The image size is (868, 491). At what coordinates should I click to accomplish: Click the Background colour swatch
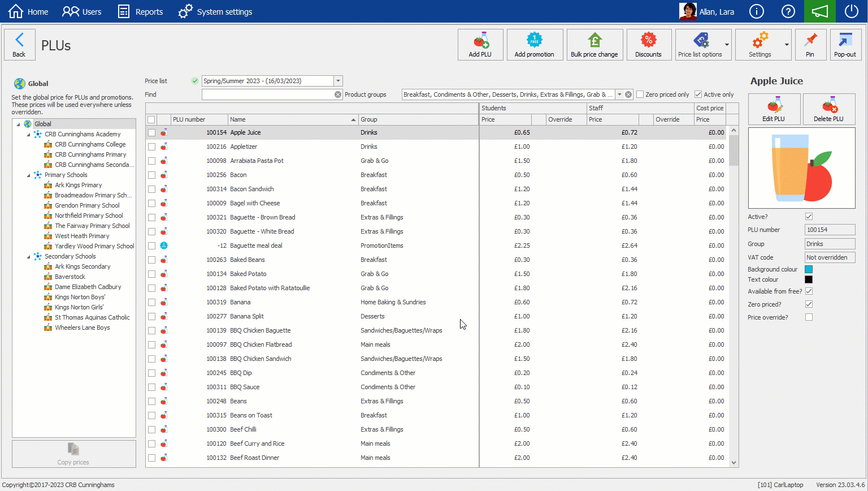coord(809,269)
